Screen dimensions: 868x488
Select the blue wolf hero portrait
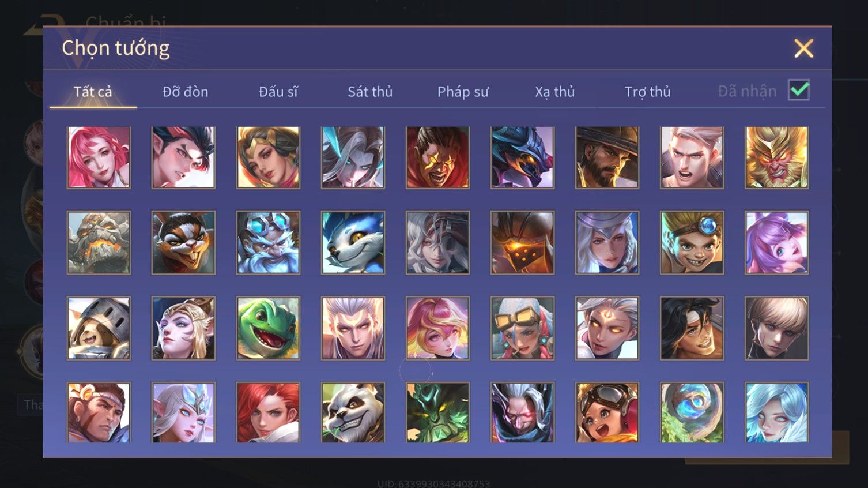(x=353, y=242)
